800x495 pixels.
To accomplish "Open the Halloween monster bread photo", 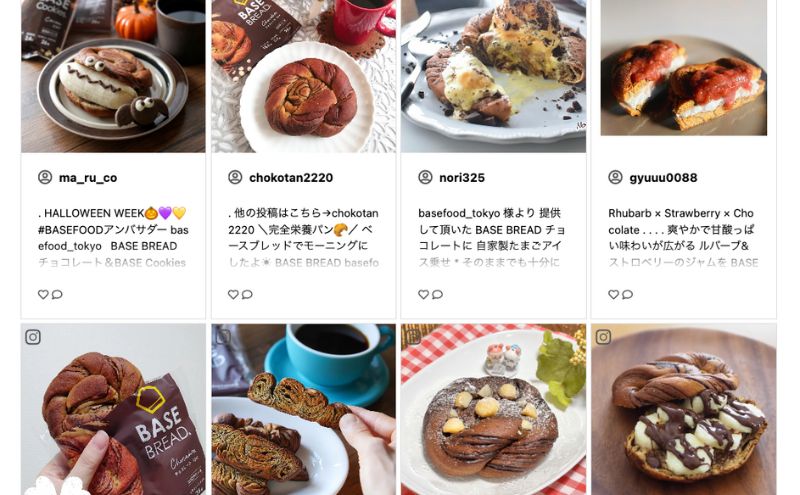I will pos(113,76).
